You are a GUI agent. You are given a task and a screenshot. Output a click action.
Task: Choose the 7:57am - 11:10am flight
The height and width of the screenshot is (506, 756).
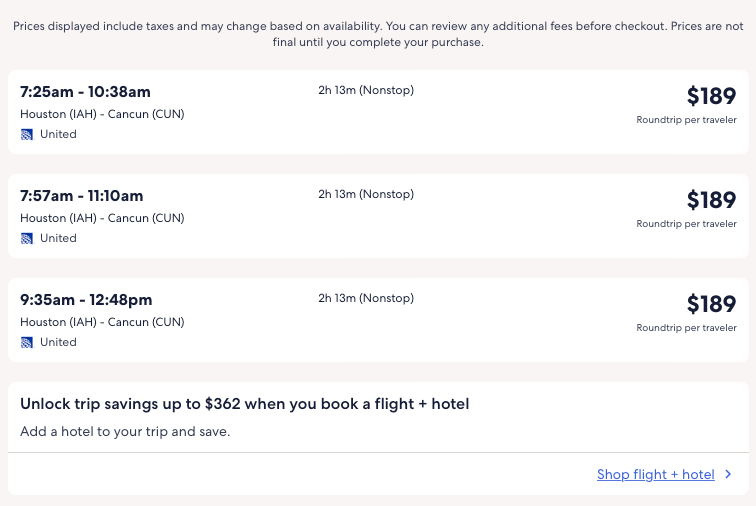coord(82,196)
